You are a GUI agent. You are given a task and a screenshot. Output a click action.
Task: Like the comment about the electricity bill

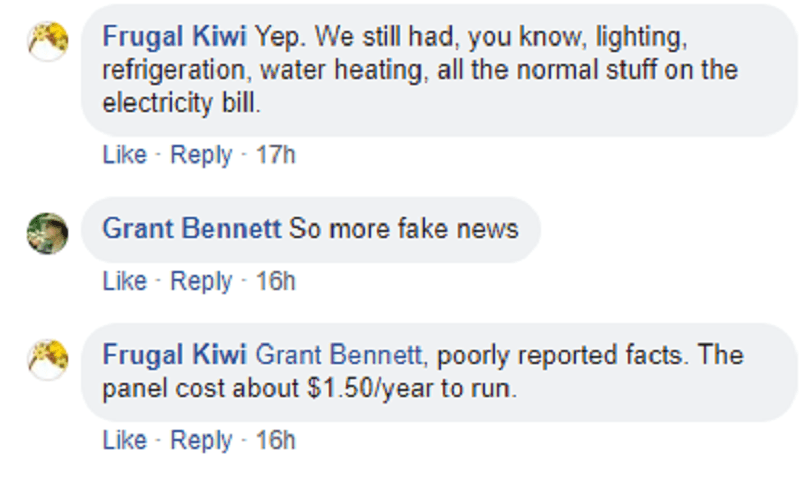point(124,156)
